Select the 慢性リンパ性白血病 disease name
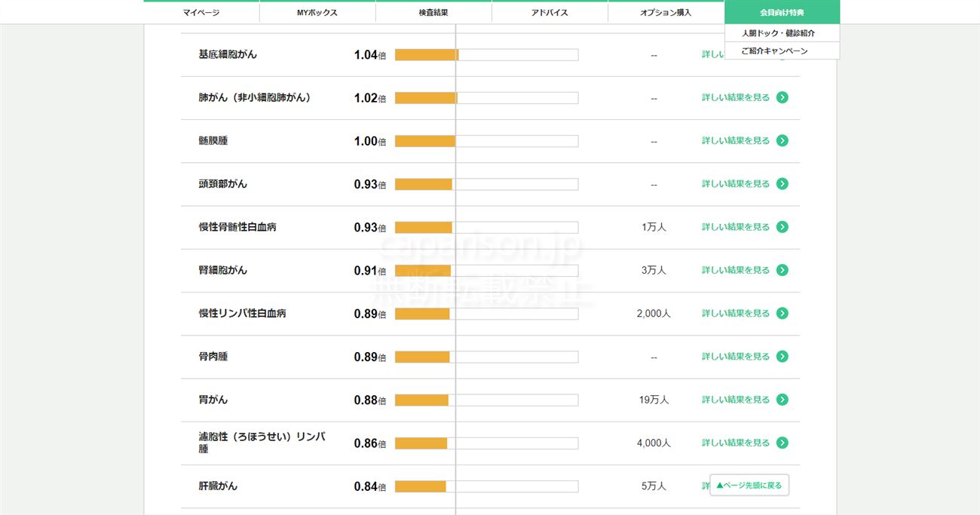 click(243, 313)
